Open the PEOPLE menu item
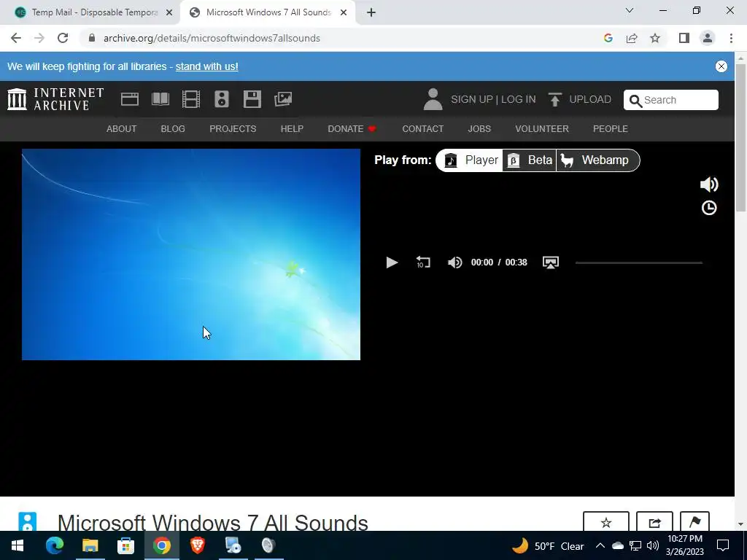Image resolution: width=747 pixels, height=560 pixels. 611,128
